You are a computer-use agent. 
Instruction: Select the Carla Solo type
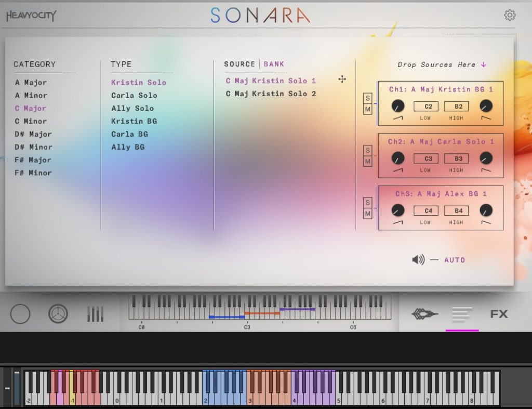pyautogui.click(x=134, y=95)
